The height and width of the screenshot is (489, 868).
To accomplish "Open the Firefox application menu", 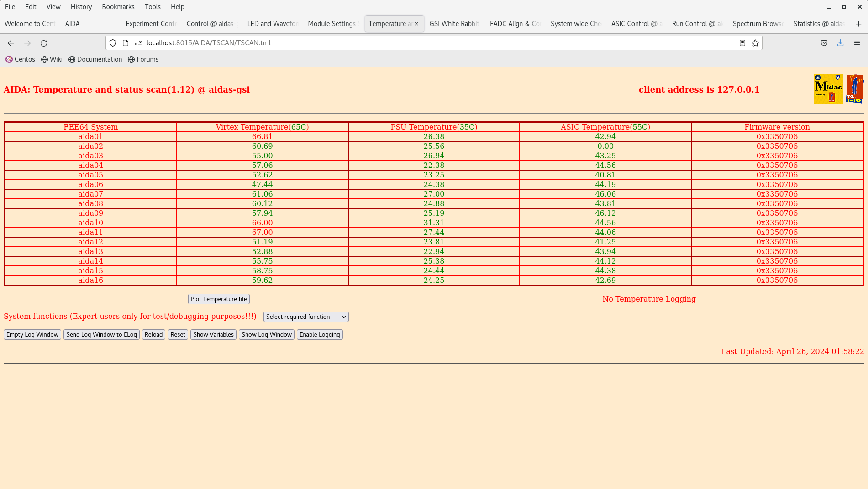I will pyautogui.click(x=857, y=43).
